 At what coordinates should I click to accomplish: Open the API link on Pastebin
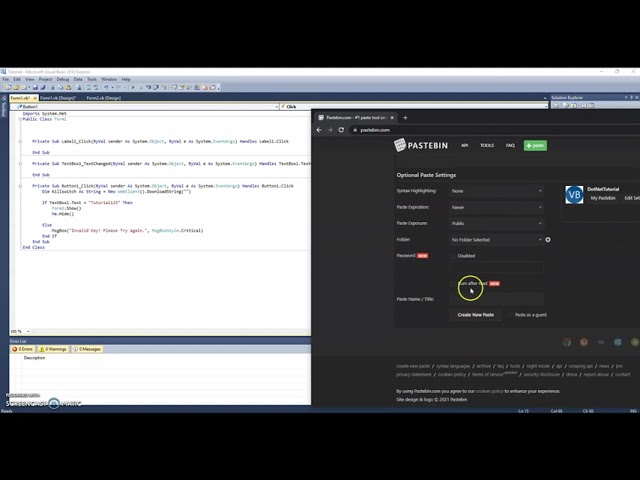(464, 145)
